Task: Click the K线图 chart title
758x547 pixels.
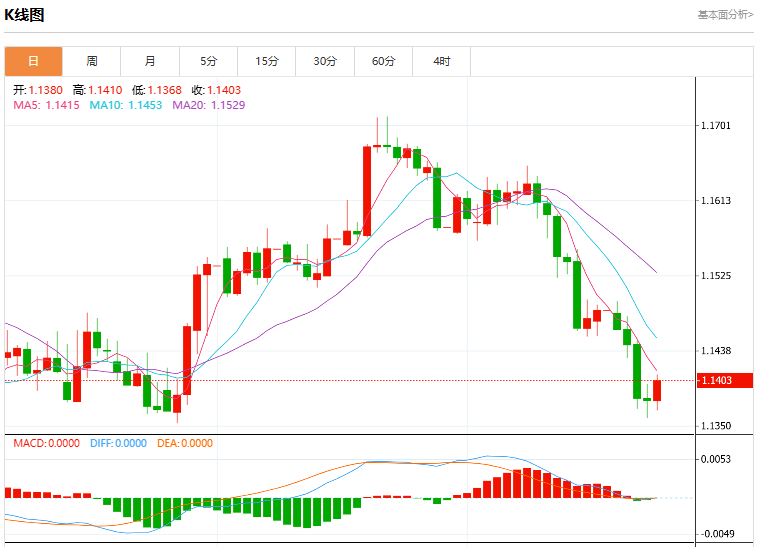Action: (x=24, y=15)
